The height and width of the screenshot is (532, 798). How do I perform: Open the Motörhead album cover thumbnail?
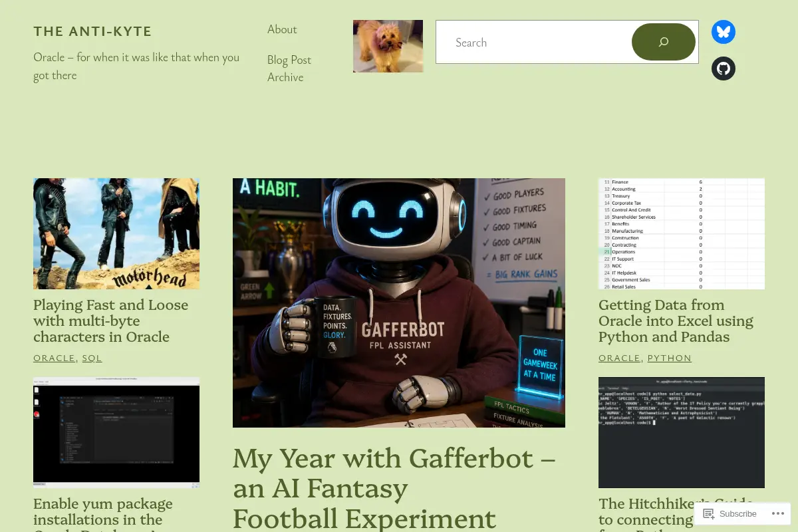116,233
